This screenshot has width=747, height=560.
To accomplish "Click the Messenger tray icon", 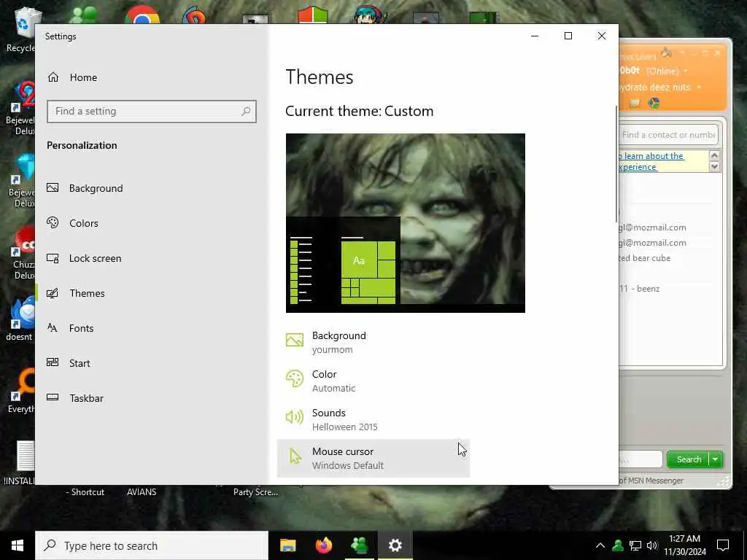I will tap(618, 545).
